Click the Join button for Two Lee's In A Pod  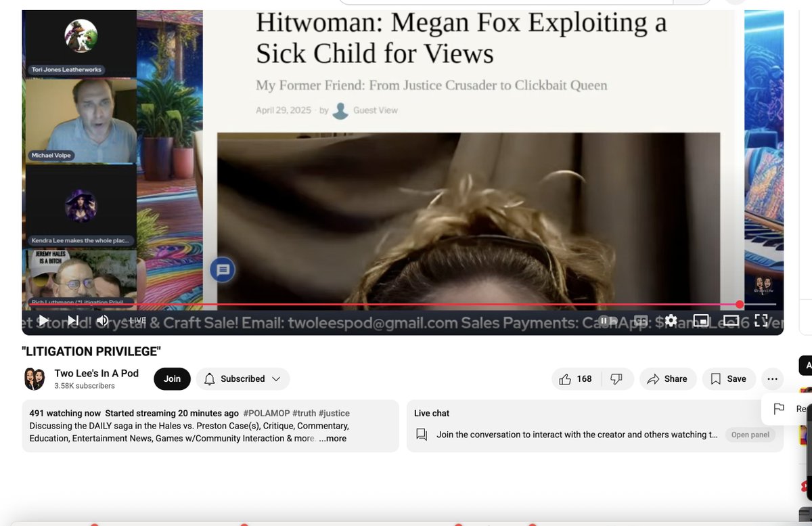172,379
